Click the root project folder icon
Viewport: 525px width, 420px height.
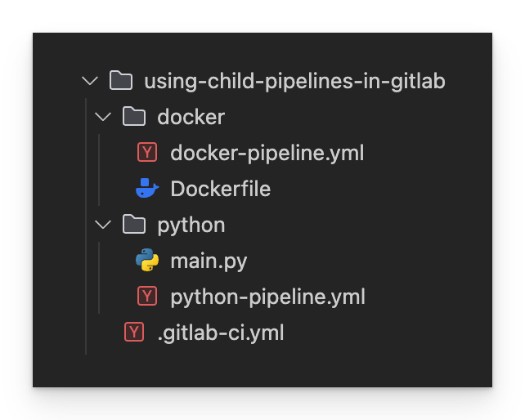[x=121, y=80]
